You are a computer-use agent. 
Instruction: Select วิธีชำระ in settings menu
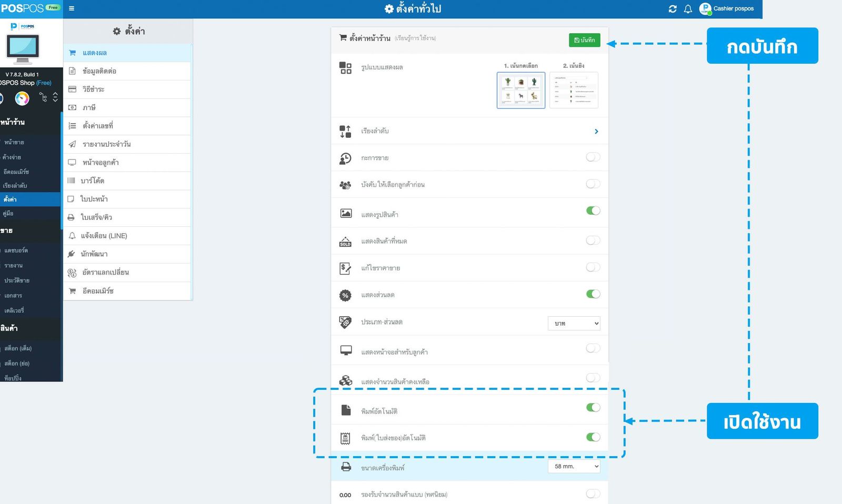[93, 89]
